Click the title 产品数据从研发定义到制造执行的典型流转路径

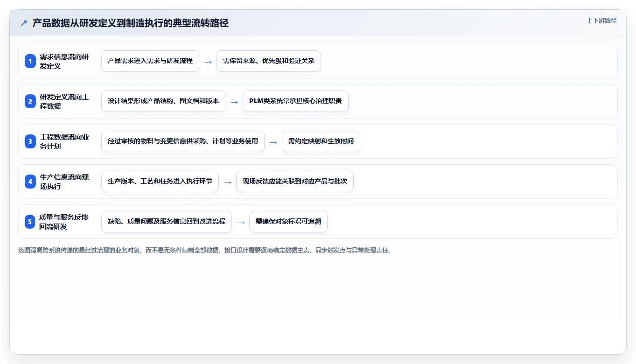131,23
